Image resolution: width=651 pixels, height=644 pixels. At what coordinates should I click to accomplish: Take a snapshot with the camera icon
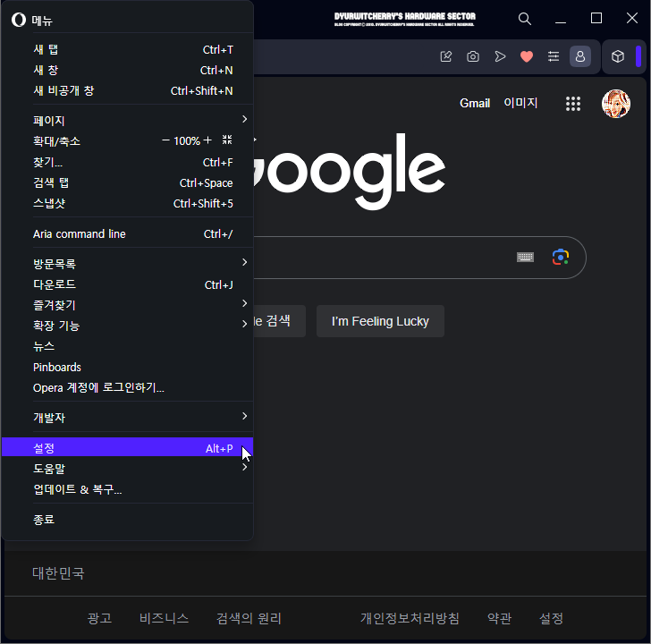(473, 56)
